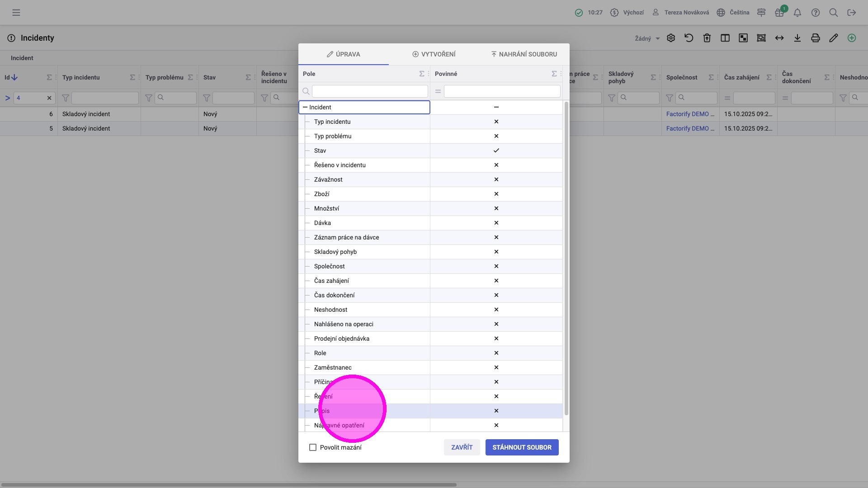Viewport: 868px width, 488px height.
Task: Switch to the Vytvoření tab
Action: point(434,54)
